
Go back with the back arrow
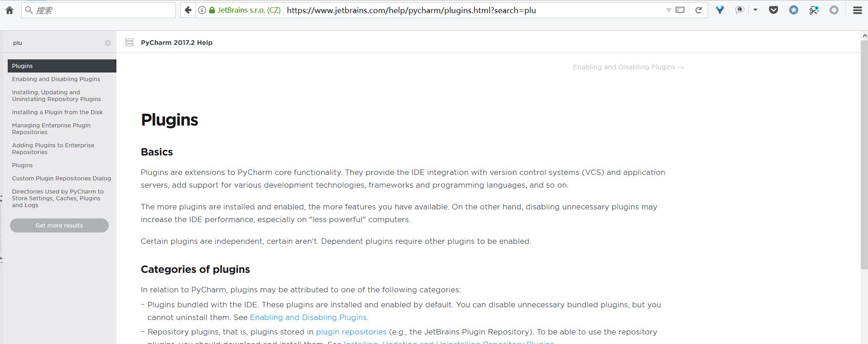188,10
